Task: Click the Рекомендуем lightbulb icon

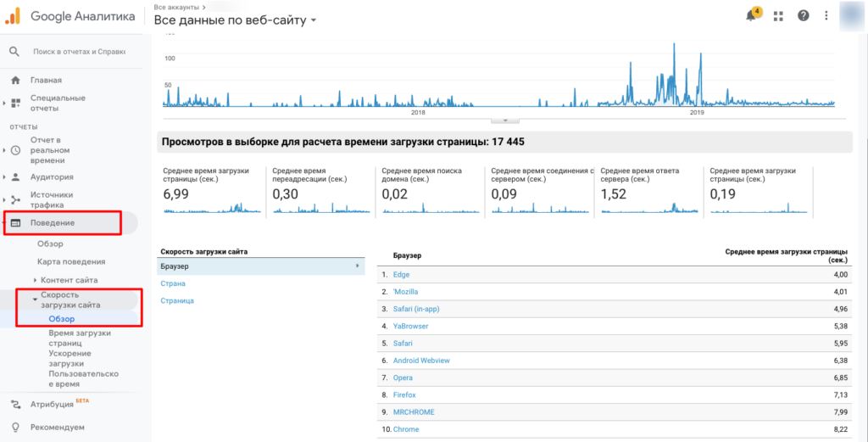Action: tap(15, 427)
